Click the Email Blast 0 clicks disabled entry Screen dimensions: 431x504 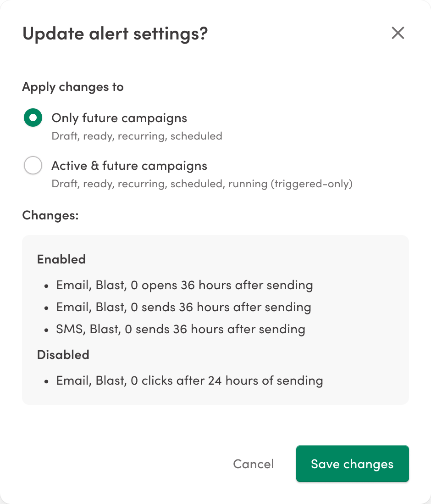coord(189,381)
